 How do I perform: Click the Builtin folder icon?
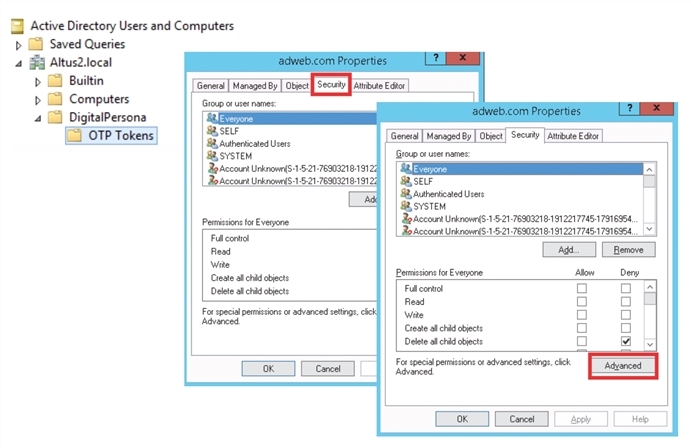tap(54, 80)
